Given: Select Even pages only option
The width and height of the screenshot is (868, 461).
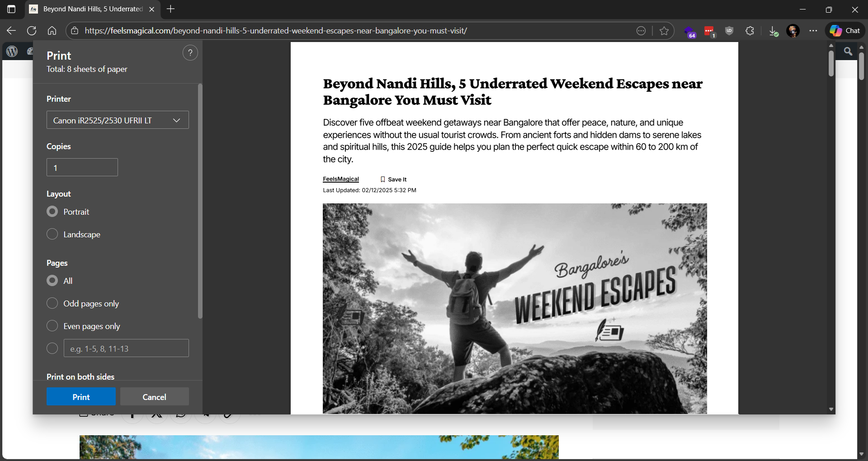Looking at the screenshot, I should click(x=52, y=326).
